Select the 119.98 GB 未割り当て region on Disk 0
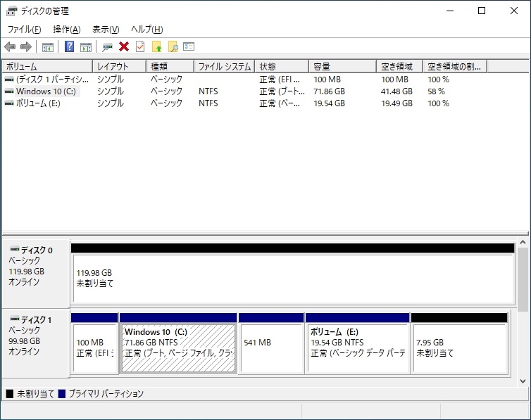Viewport: 531px width, 420px height. click(294, 278)
